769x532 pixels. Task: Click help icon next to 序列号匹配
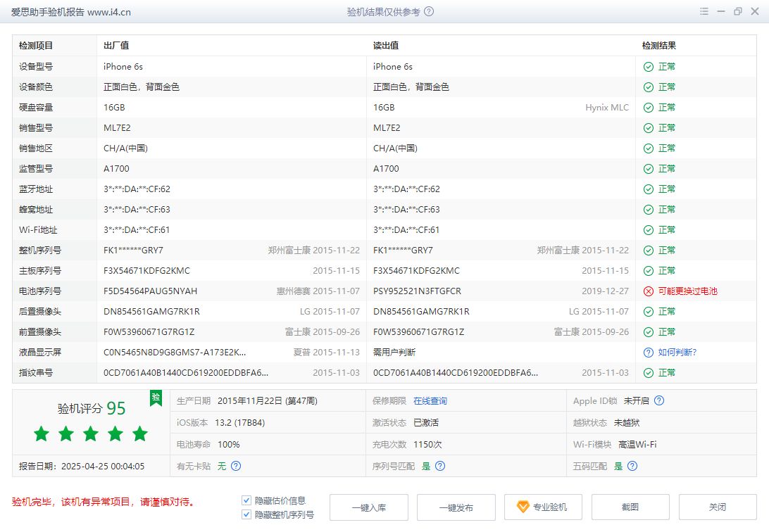pos(440,466)
